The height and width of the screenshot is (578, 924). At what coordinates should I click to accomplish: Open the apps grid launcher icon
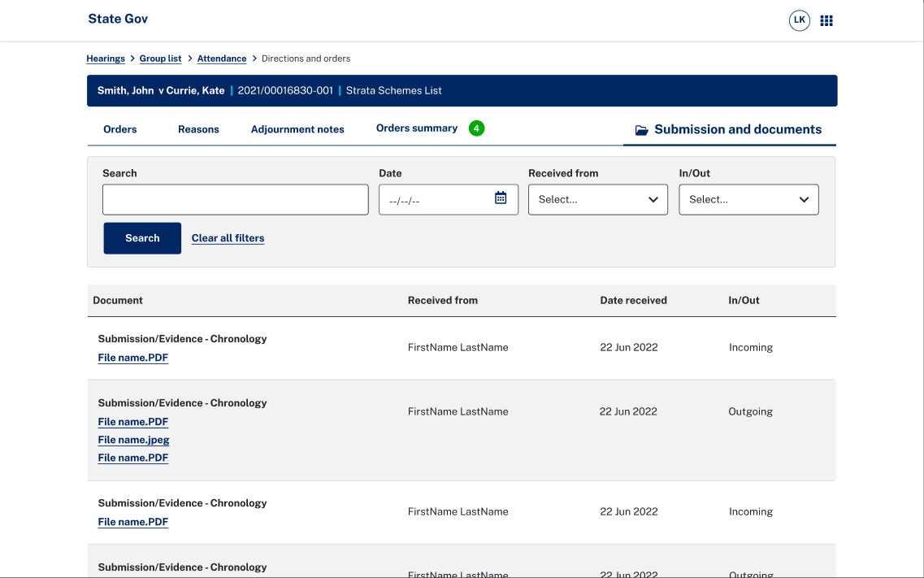[x=826, y=20]
